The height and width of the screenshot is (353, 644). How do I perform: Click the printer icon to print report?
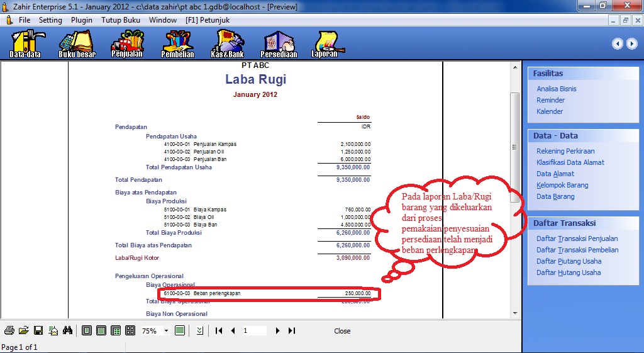[x=9, y=331]
